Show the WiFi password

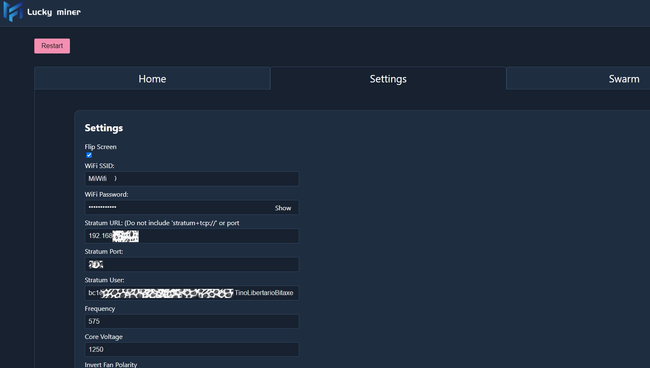coord(283,208)
